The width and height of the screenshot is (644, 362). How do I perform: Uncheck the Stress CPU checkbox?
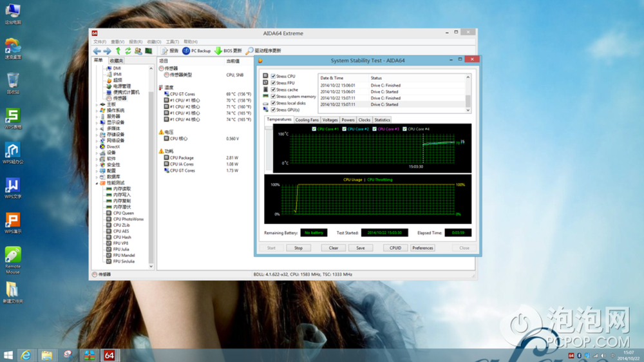[274, 76]
